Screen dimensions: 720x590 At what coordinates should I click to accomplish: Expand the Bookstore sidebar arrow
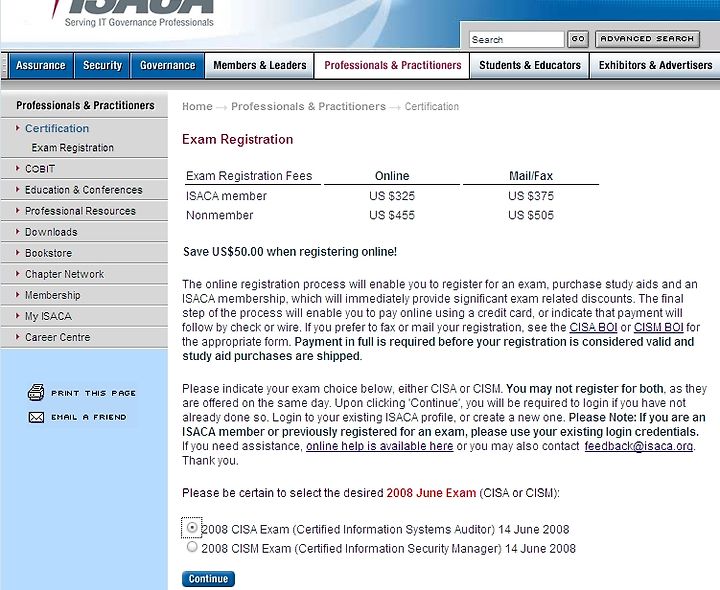[x=17, y=253]
